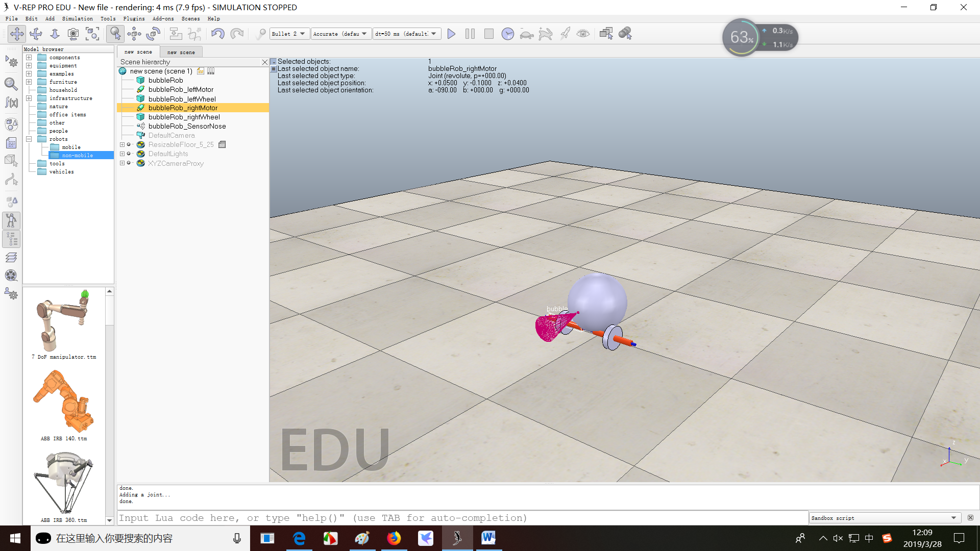The width and height of the screenshot is (980, 551).
Task: Click the fit-to-view camera icon
Action: (x=92, y=34)
